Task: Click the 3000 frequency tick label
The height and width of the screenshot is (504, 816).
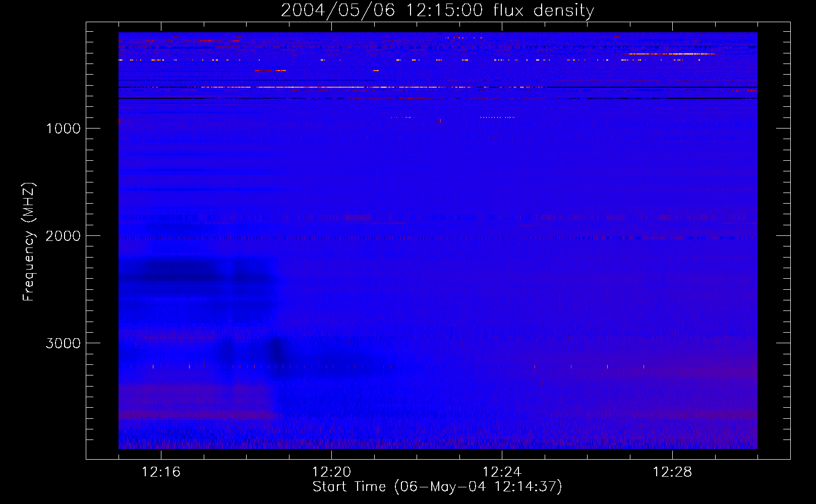Action: click(x=63, y=343)
